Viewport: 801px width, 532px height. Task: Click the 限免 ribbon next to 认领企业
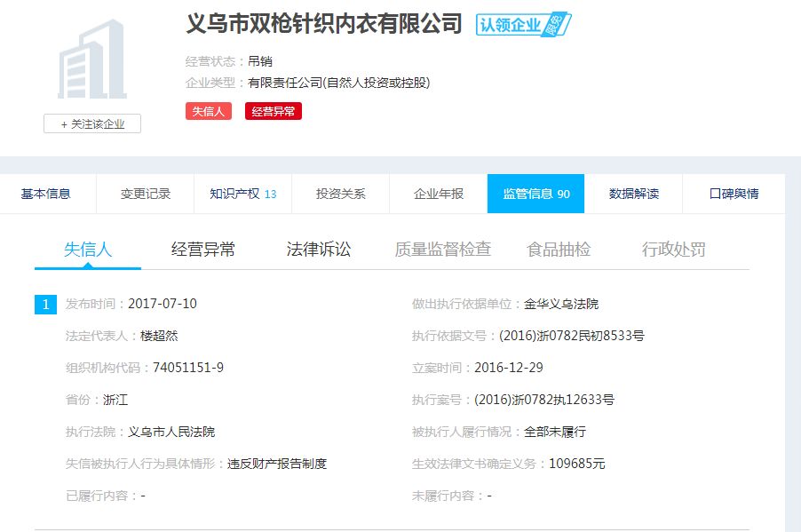(555, 25)
